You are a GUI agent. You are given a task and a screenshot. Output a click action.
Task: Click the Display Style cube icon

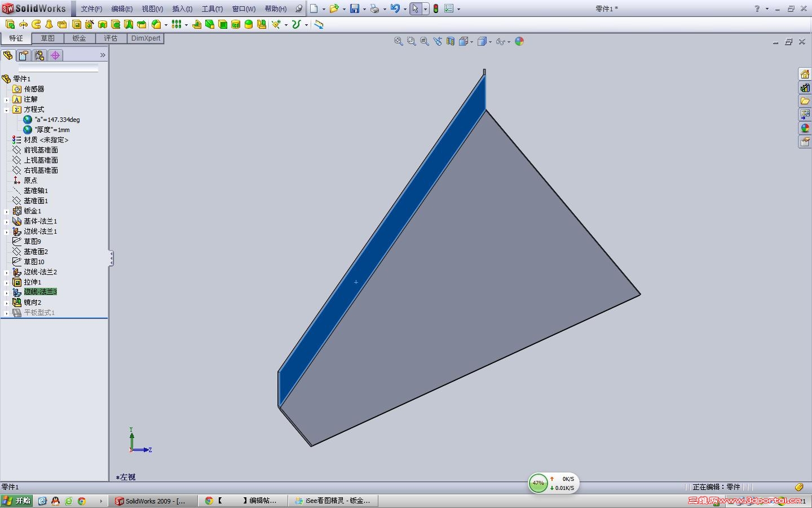482,41
